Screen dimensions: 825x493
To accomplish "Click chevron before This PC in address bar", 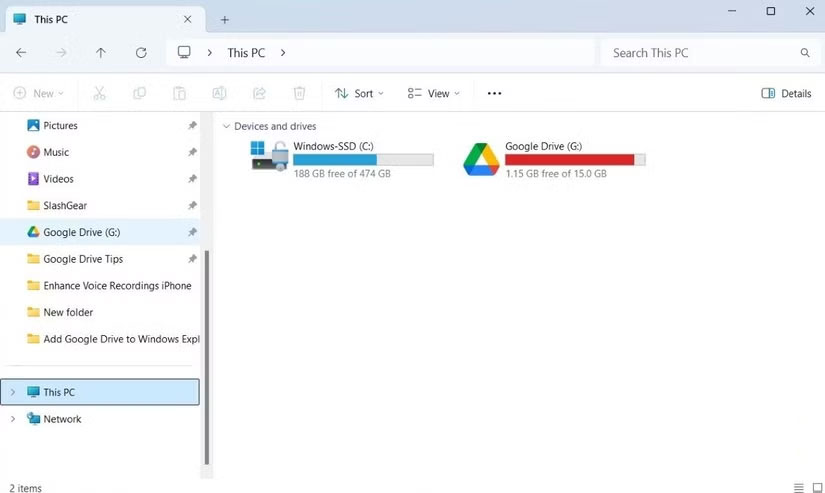I will (x=209, y=53).
